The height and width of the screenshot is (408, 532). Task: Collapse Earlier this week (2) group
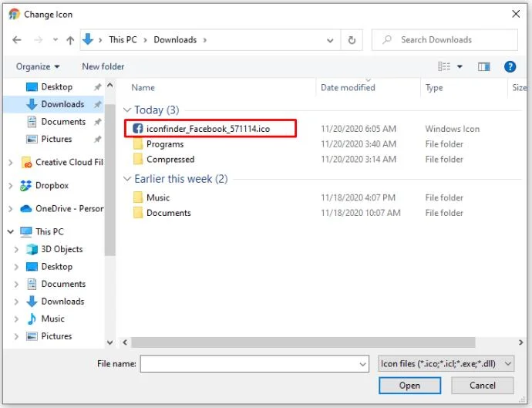(127, 178)
